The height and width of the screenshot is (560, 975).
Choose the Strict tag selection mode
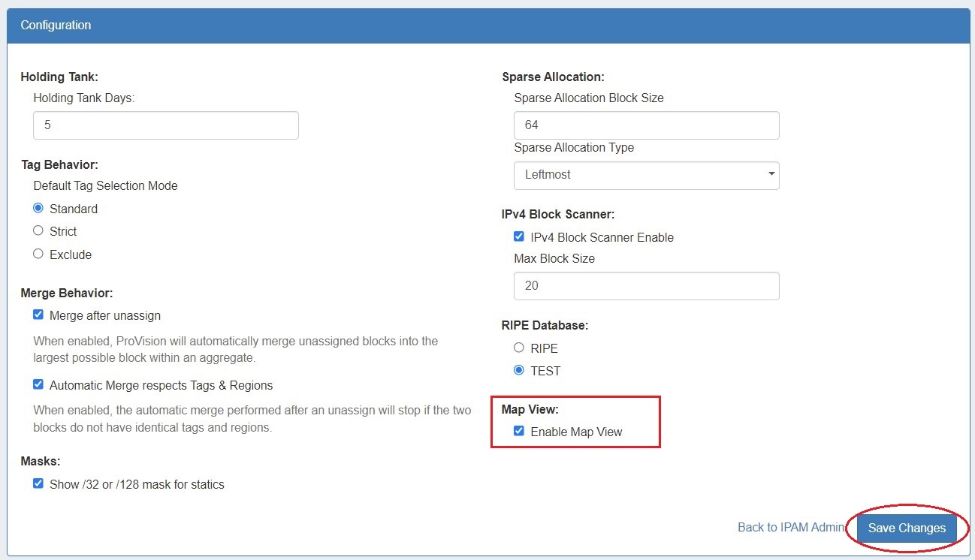pos(38,230)
